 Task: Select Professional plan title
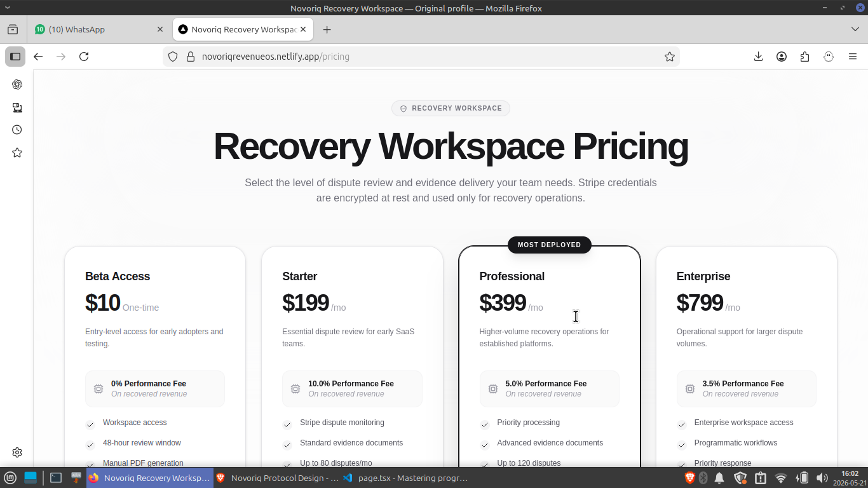[512, 276]
